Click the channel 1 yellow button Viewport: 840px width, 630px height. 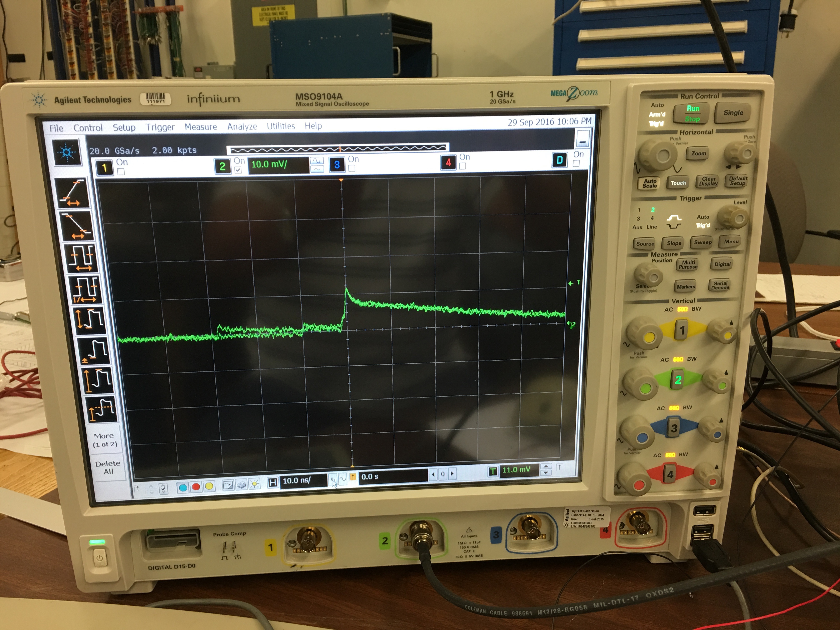pyautogui.click(x=104, y=167)
